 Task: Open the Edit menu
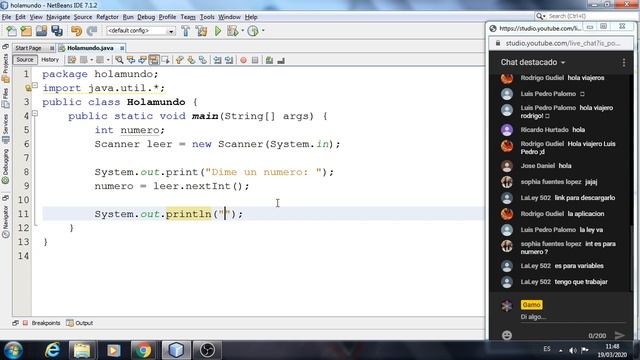(x=20, y=17)
